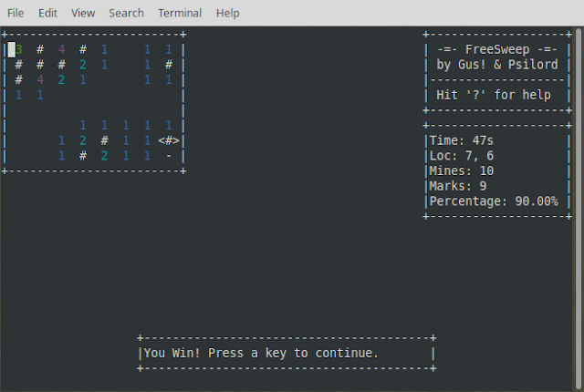This screenshot has width=584, height=392.
Task: Click the Percentage 90.00% status line
Action: 494,201
